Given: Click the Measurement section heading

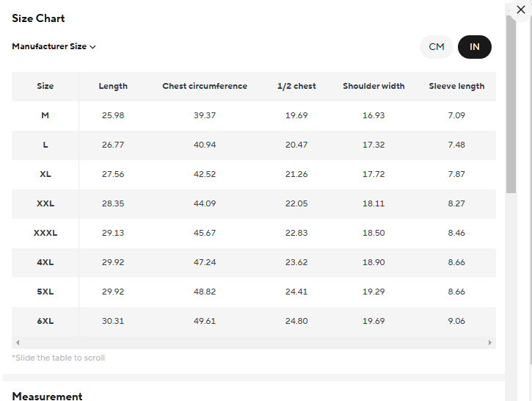Looking at the screenshot, I should [x=47, y=396].
